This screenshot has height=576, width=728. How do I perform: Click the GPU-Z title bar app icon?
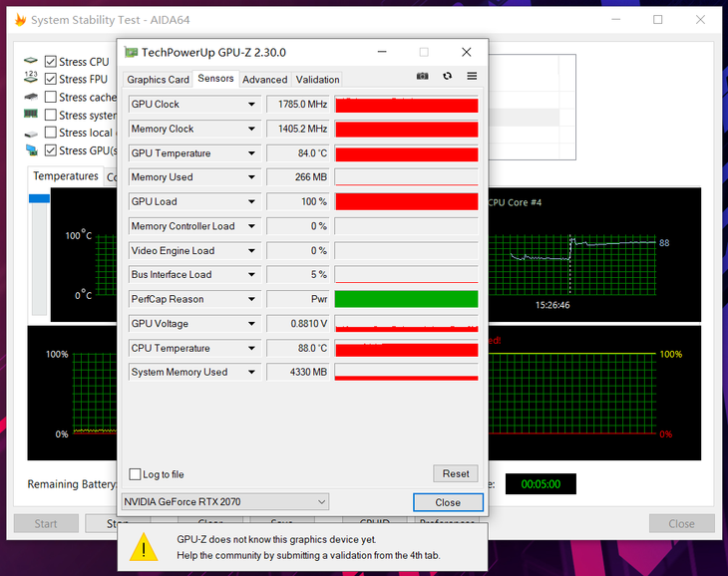131,52
